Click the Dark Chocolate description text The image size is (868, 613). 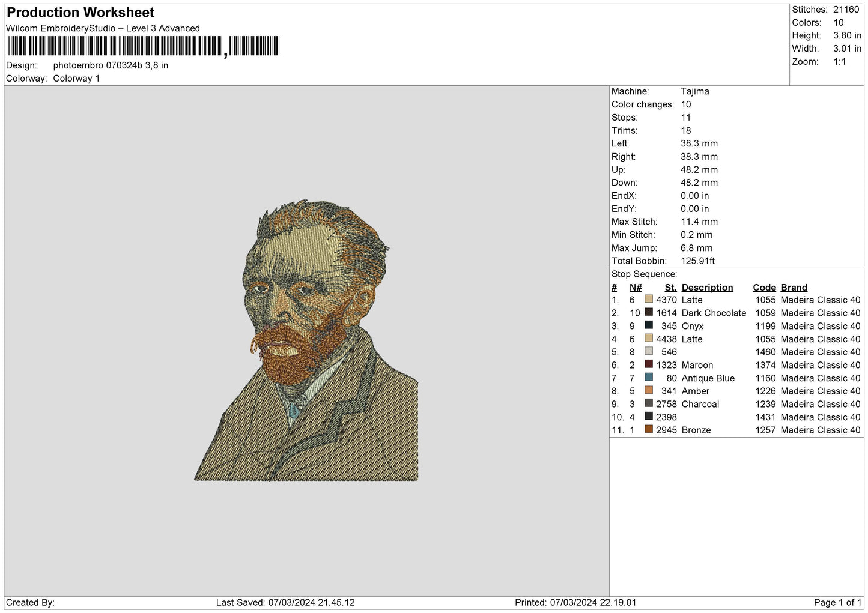pos(714,313)
